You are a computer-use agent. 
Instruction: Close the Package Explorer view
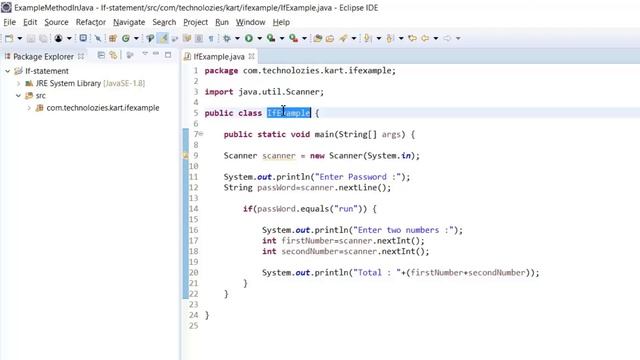(x=81, y=56)
